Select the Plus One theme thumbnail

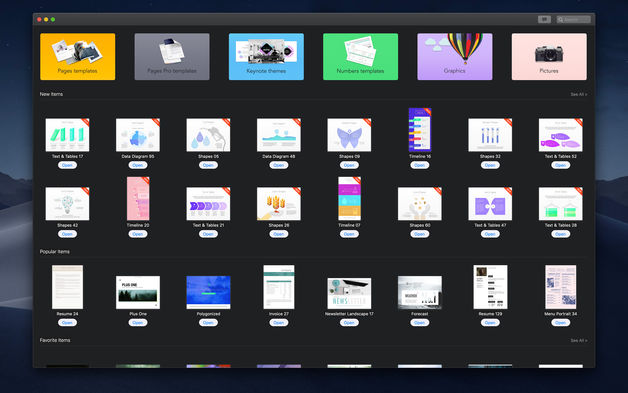(x=138, y=292)
